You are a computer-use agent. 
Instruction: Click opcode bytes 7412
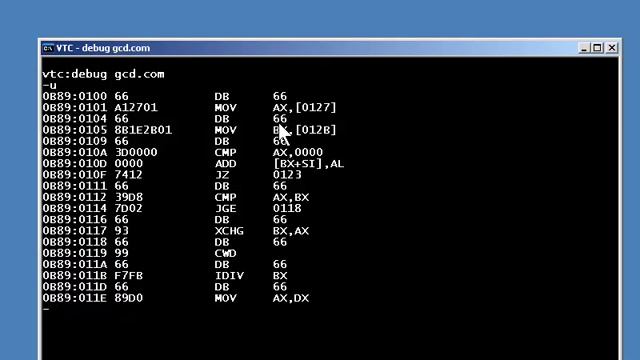[128, 175]
